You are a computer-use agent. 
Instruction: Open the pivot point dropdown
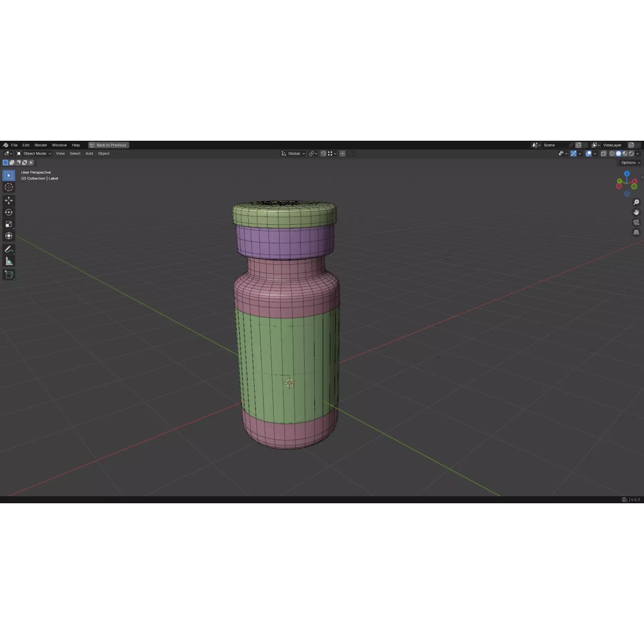314,154
